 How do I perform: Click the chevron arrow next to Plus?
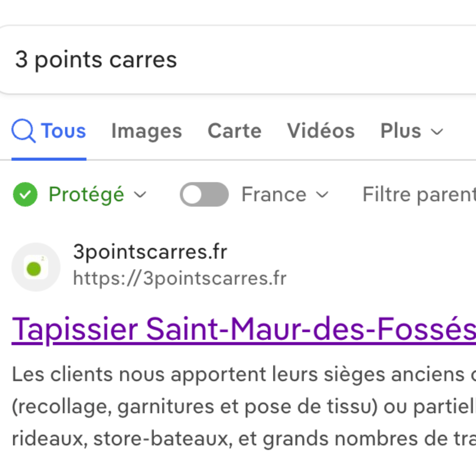pos(437,132)
